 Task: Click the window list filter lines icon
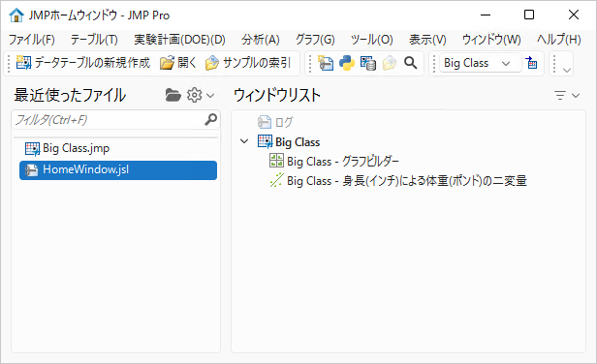560,95
